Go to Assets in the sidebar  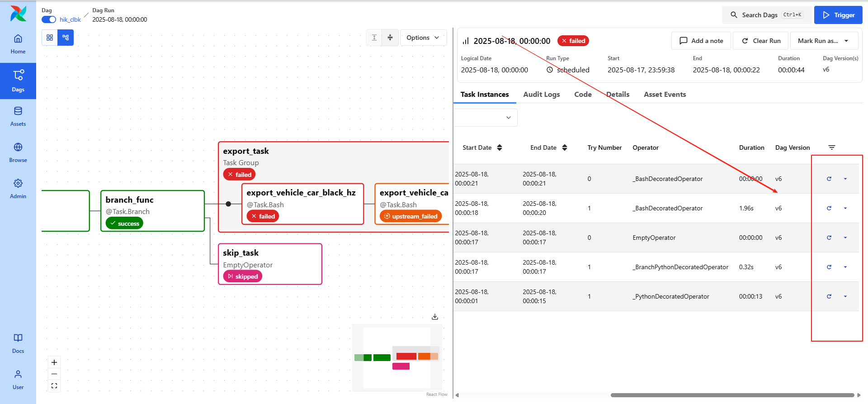18,116
